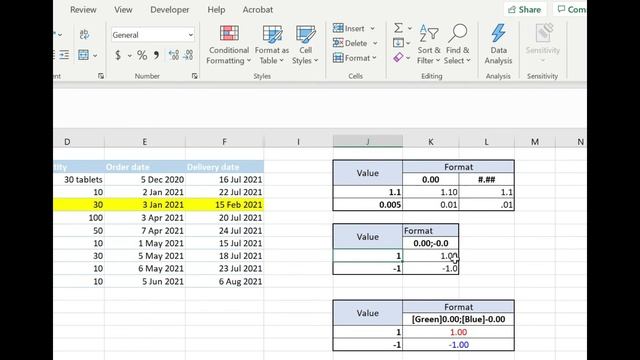Select column E header
Image resolution: width=640 pixels, height=360 pixels.
point(144,141)
